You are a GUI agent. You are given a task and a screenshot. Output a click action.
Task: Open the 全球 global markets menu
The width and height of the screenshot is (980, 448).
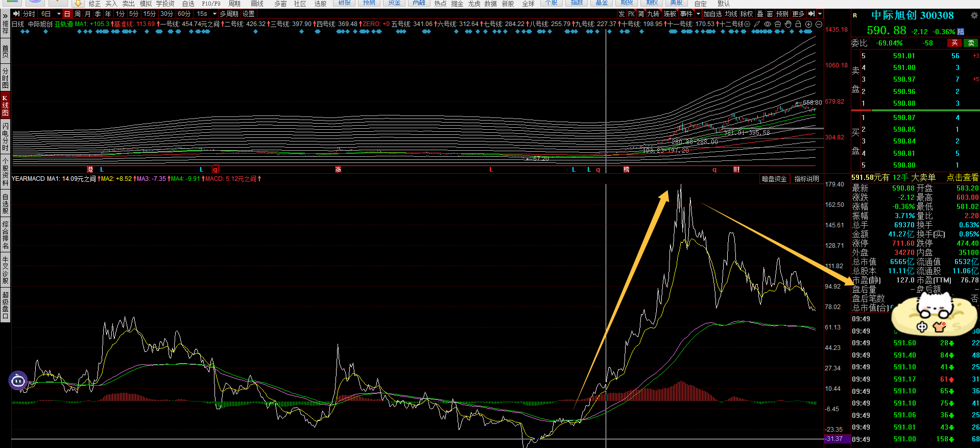tap(528, 4)
